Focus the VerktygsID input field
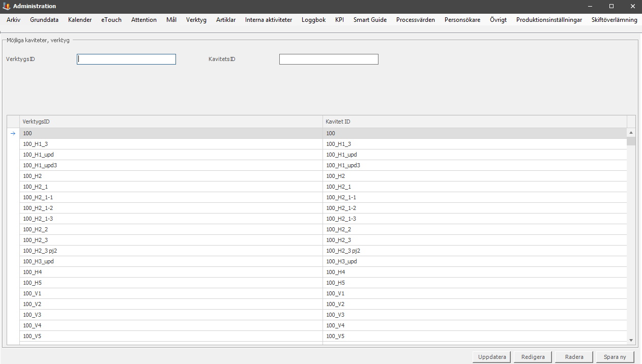The width and height of the screenshot is (642, 364). pos(126,59)
